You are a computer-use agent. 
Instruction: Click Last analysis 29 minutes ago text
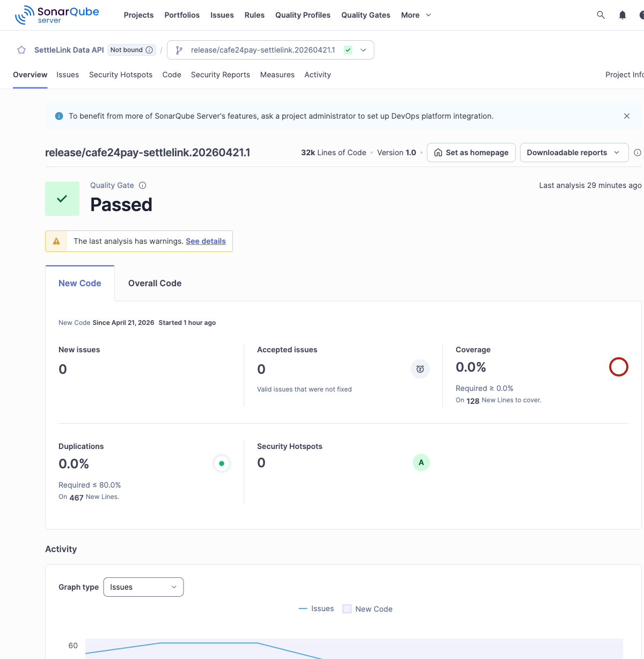point(590,185)
